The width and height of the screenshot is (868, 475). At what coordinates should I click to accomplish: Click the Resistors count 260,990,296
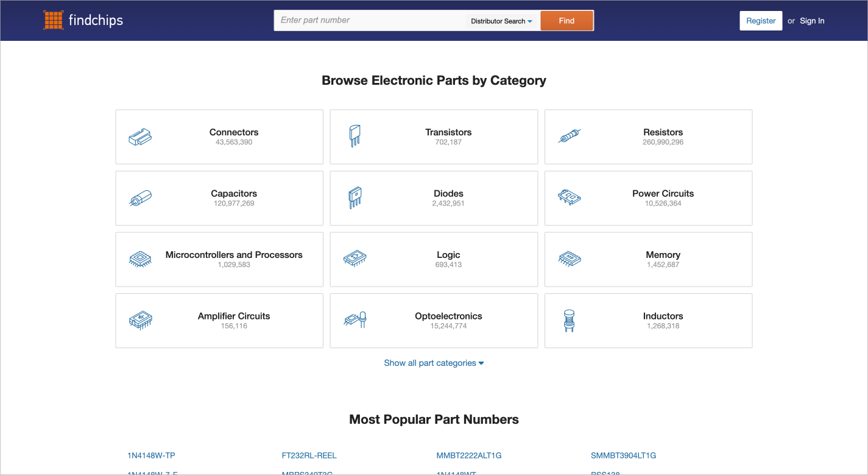pyautogui.click(x=663, y=142)
